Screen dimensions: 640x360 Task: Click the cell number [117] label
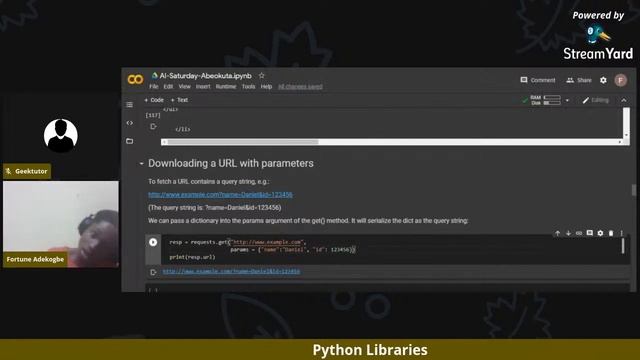point(153,116)
